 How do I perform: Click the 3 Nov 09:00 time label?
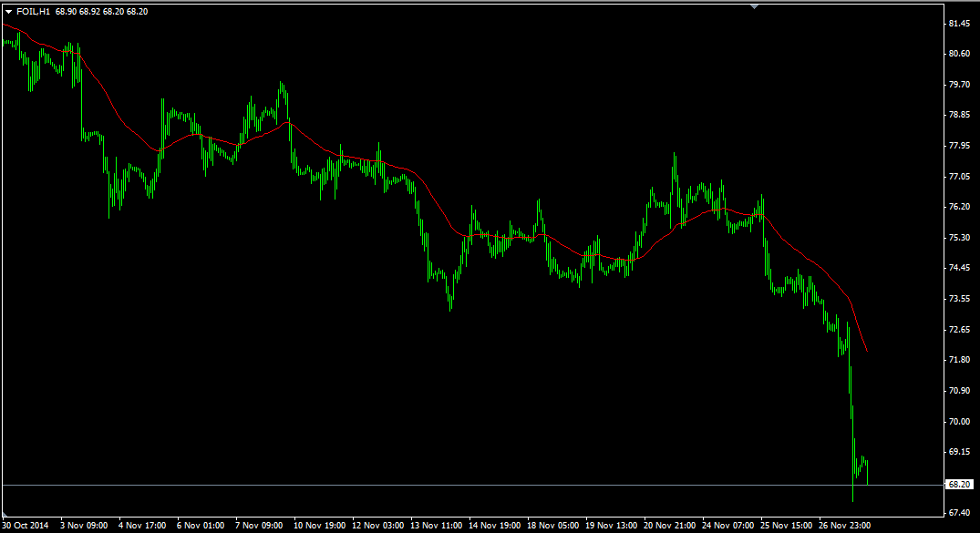(x=84, y=526)
